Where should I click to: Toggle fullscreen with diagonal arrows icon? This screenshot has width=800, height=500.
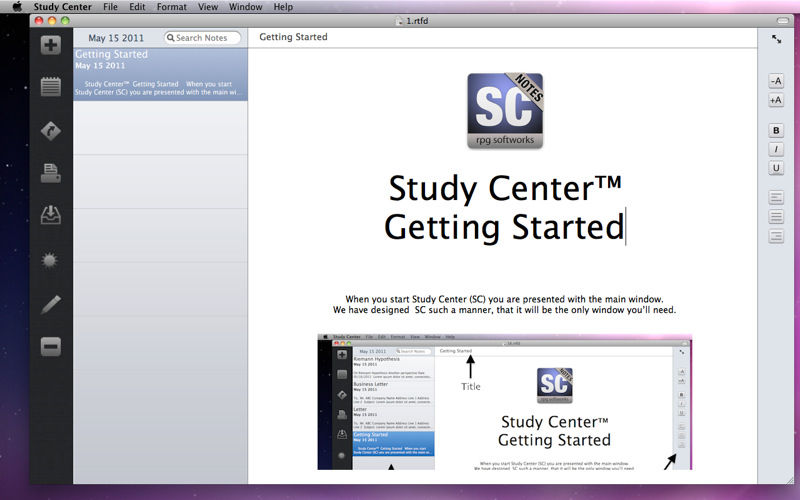click(x=776, y=39)
